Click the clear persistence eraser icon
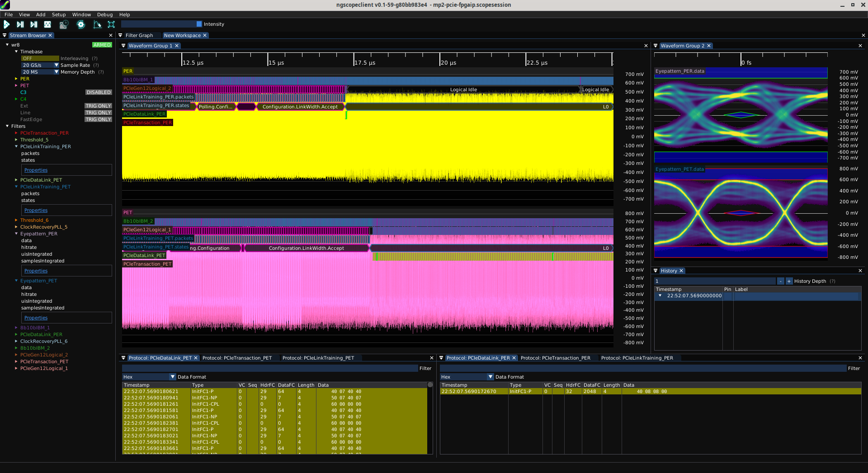868x473 pixels. click(97, 24)
